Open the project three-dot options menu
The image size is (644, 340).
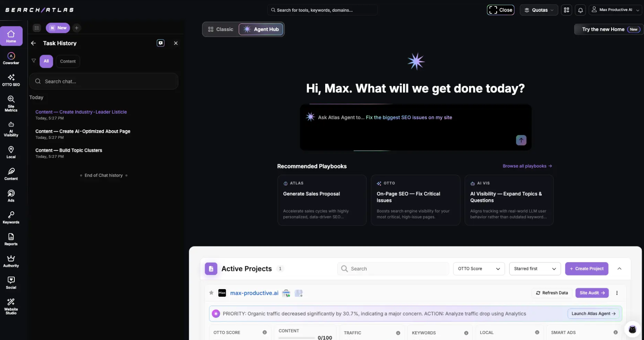(617, 293)
